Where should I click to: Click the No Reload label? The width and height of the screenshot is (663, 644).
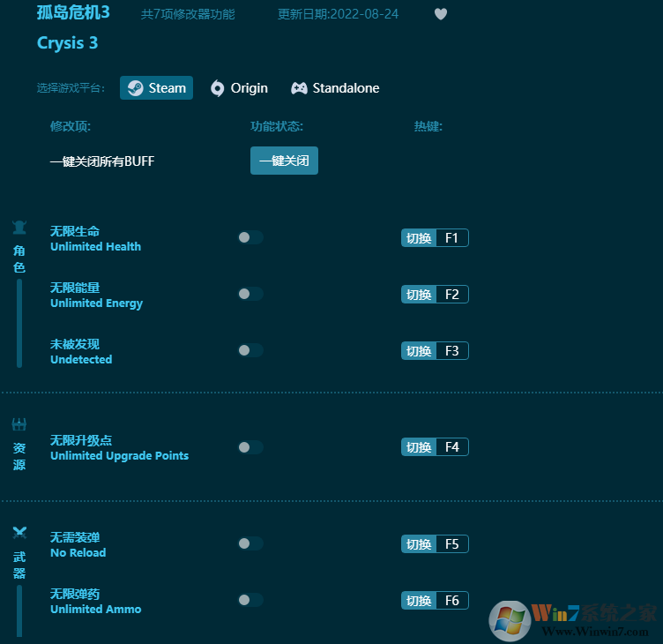78,552
